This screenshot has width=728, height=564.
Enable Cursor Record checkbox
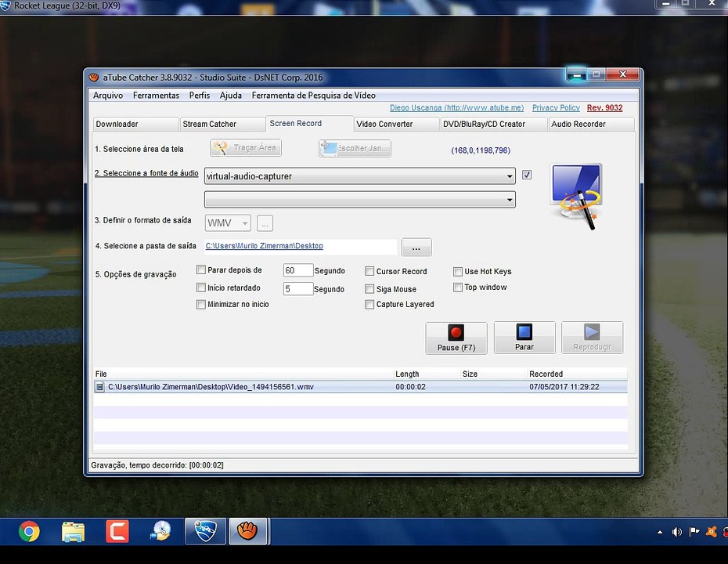369,271
